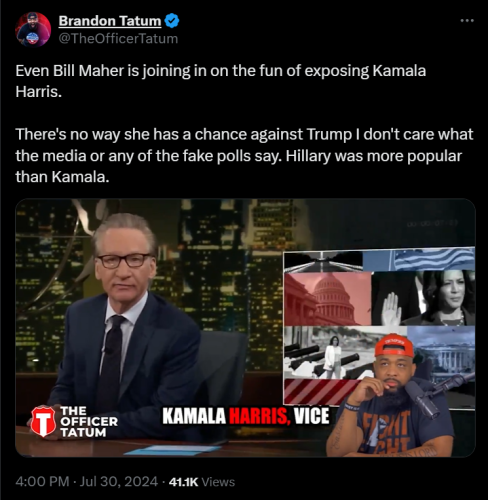Click THE OFFICER TATUM watermark text
Image resolution: width=488 pixels, height=500 pixels.
(x=89, y=422)
